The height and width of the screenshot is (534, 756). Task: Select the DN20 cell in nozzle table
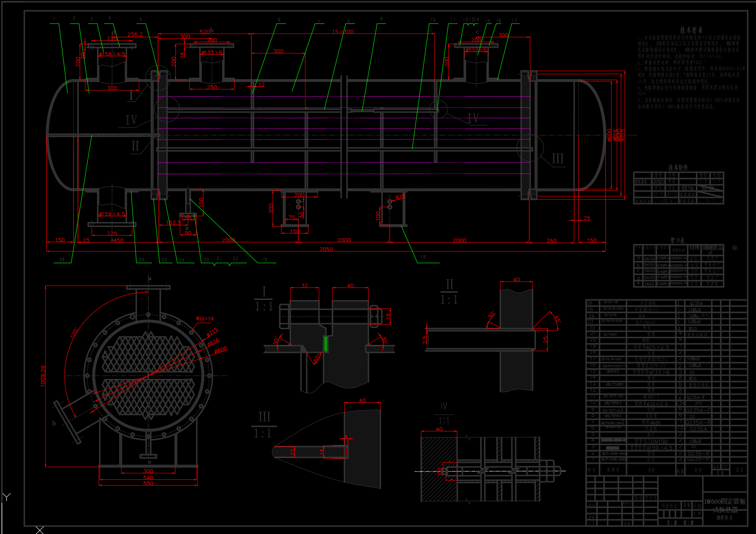[649, 284]
